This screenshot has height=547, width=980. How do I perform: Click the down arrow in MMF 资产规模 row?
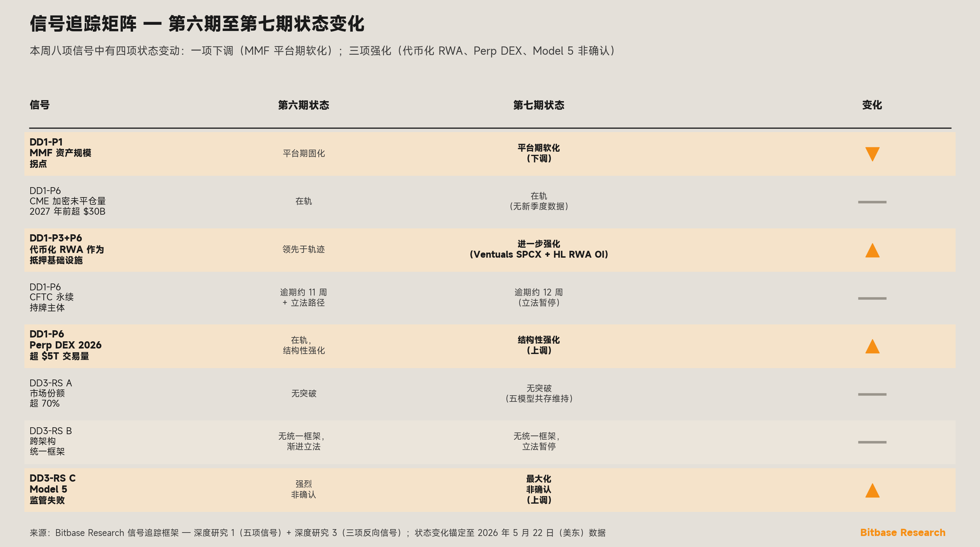(x=872, y=154)
